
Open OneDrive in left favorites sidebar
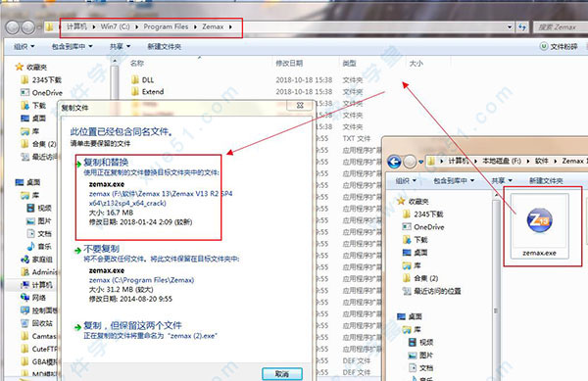click(x=42, y=92)
